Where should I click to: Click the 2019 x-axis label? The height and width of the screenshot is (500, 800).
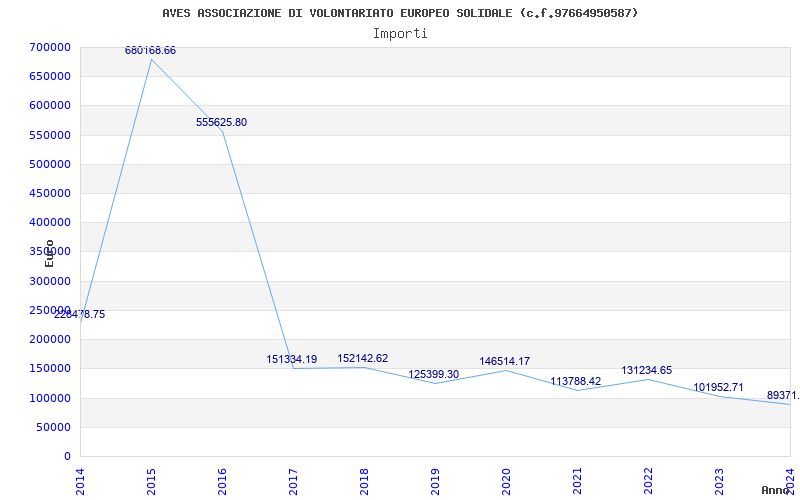[x=435, y=481]
